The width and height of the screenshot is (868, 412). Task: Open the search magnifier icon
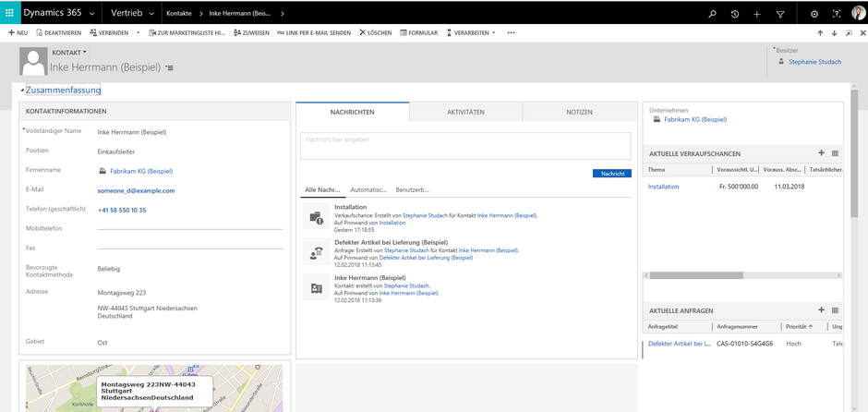pyautogui.click(x=713, y=14)
